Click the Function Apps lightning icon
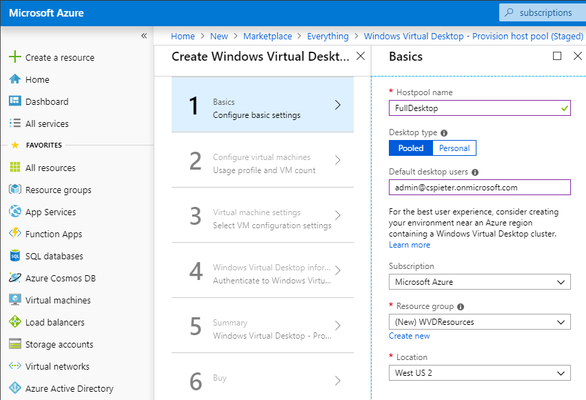Image resolution: width=586 pixels, height=400 pixels. click(15, 233)
